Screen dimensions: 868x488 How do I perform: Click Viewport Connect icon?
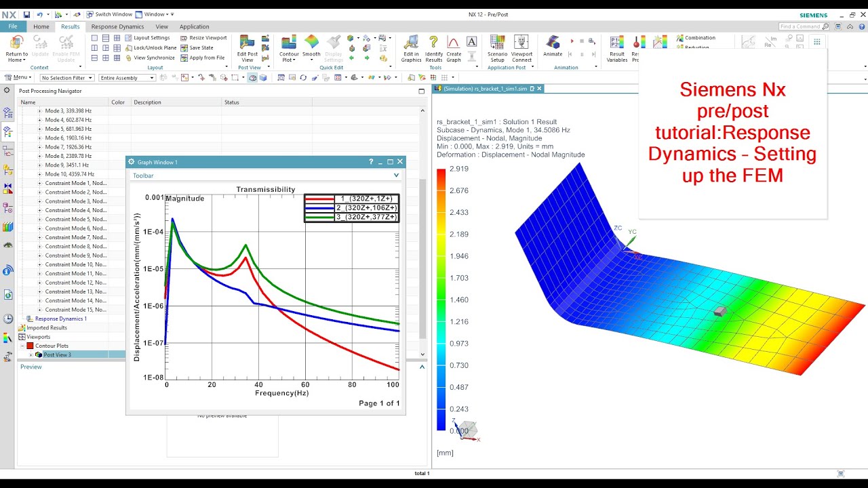pyautogui.click(x=521, y=43)
